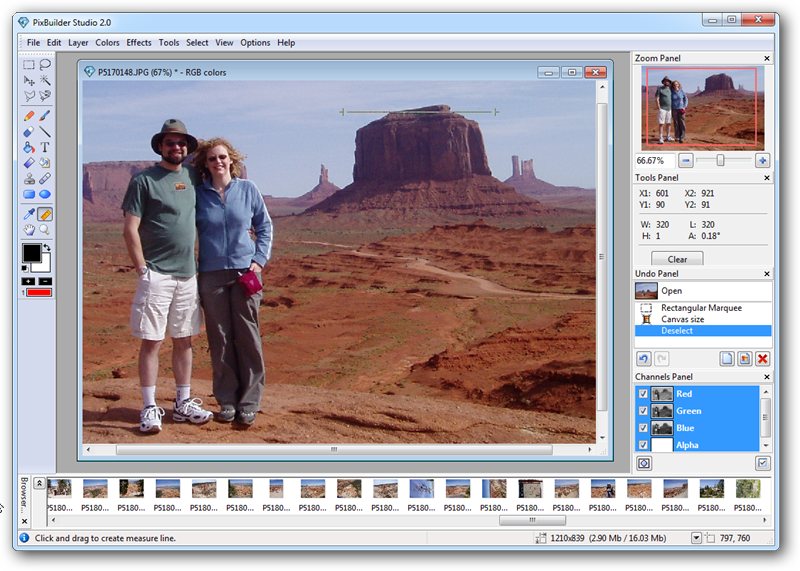Select the Magic Wand tool

[x=45, y=80]
